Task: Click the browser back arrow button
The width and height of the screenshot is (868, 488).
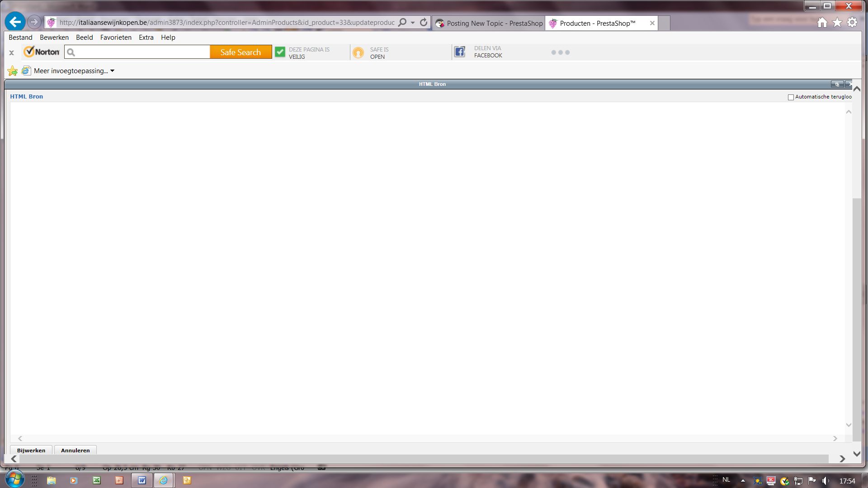Action: click(15, 22)
